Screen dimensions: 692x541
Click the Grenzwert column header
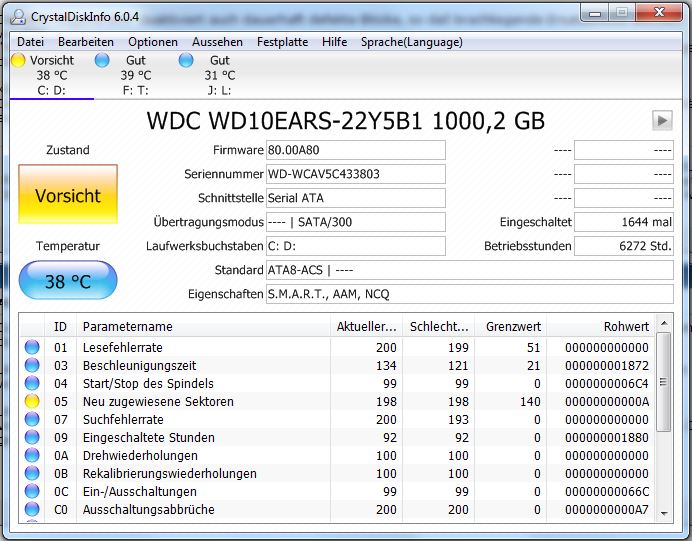click(x=511, y=327)
